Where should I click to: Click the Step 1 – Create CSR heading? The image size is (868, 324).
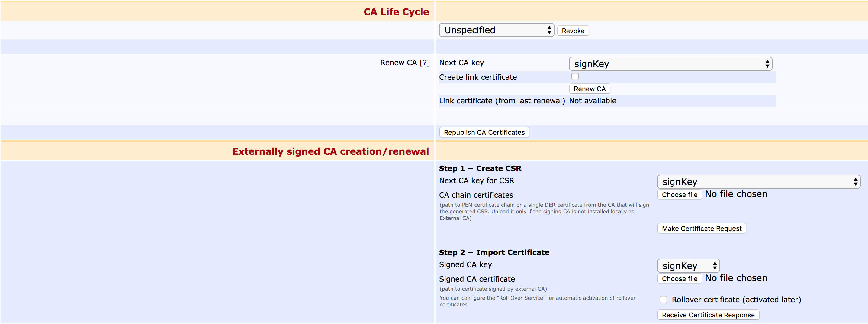[x=480, y=168]
